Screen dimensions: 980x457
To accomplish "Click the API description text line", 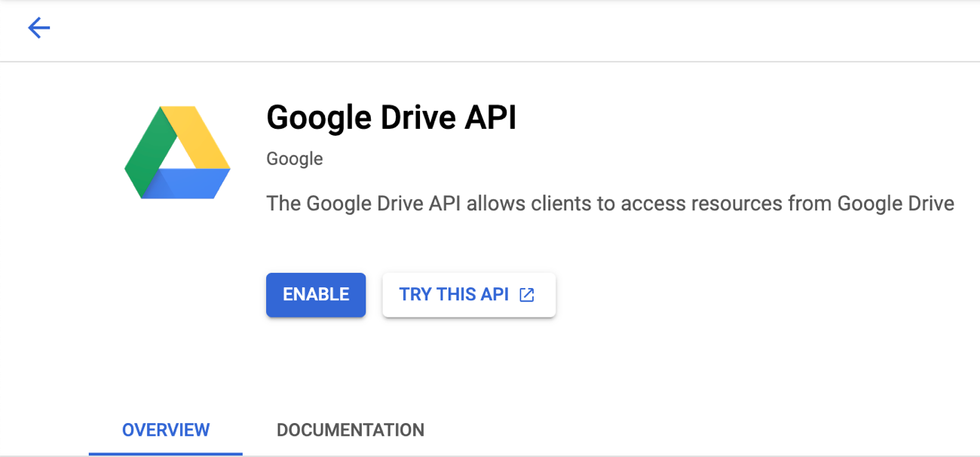I will [x=610, y=203].
